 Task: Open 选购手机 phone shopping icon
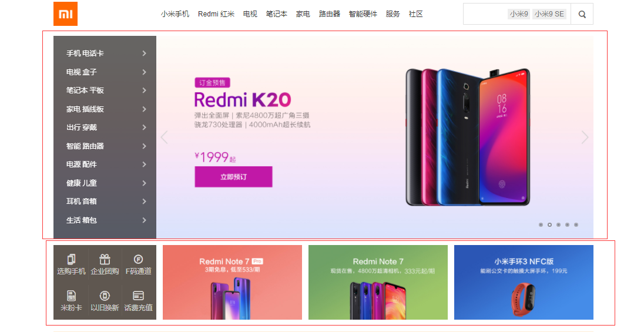[71, 259]
